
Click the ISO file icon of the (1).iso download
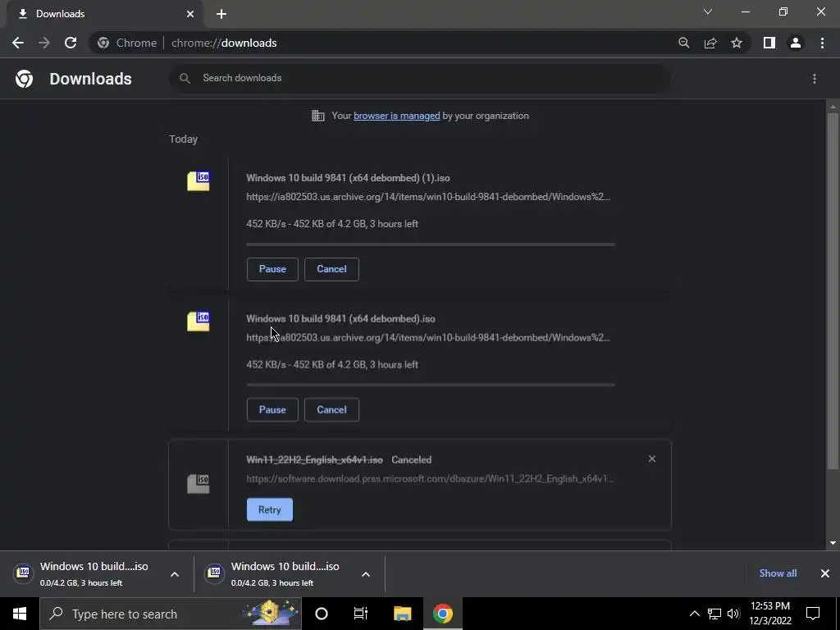199,180
